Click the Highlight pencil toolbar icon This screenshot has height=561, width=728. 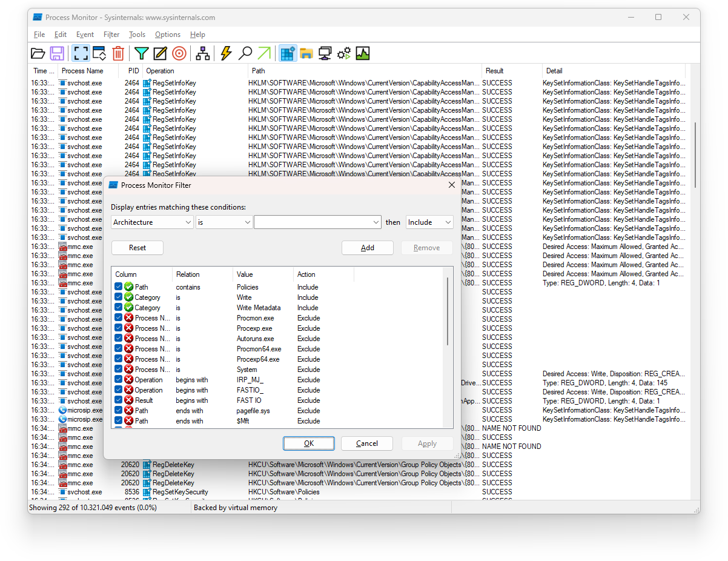pos(160,53)
